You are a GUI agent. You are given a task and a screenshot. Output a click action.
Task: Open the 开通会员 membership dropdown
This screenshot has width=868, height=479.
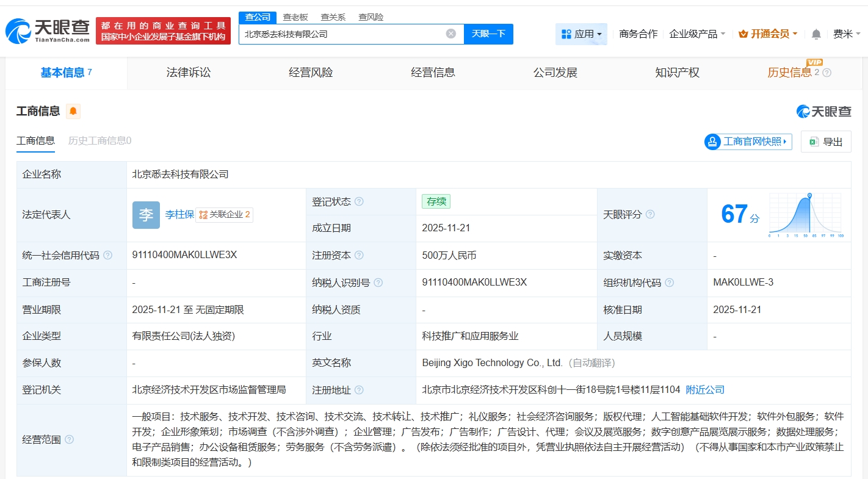768,34
